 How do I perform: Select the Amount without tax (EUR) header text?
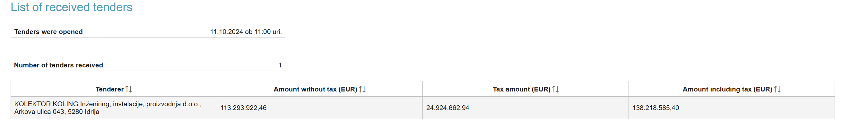[x=315, y=89]
